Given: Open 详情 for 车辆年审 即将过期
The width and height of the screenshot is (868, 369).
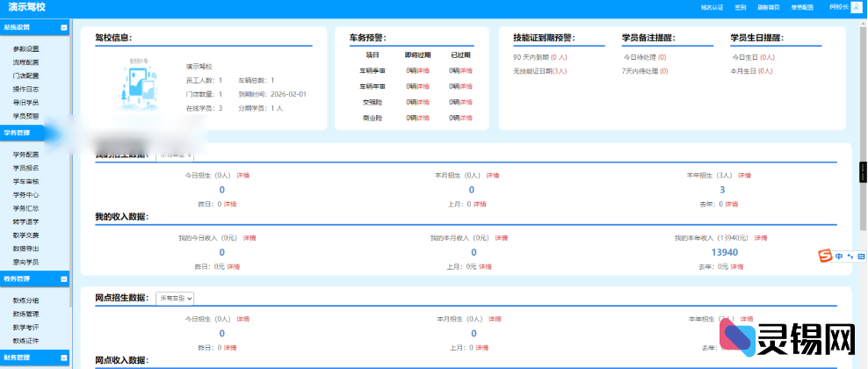Looking at the screenshot, I should pyautogui.click(x=423, y=87).
